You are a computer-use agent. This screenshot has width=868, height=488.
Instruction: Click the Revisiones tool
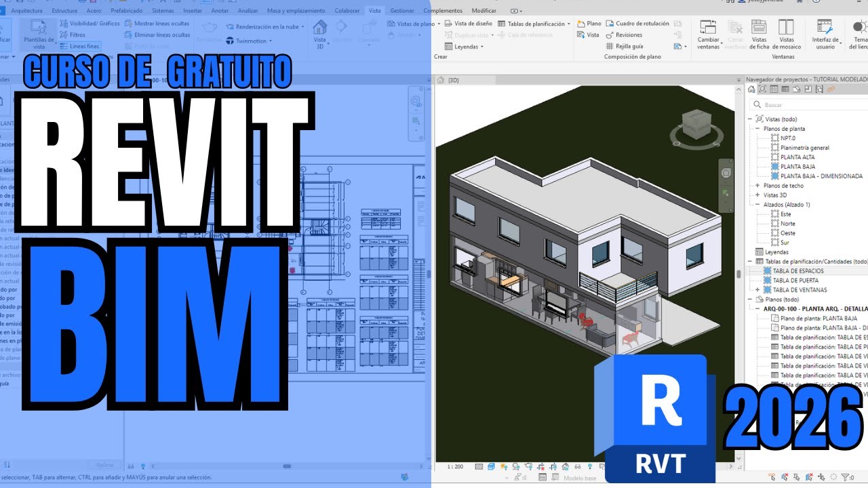point(624,35)
